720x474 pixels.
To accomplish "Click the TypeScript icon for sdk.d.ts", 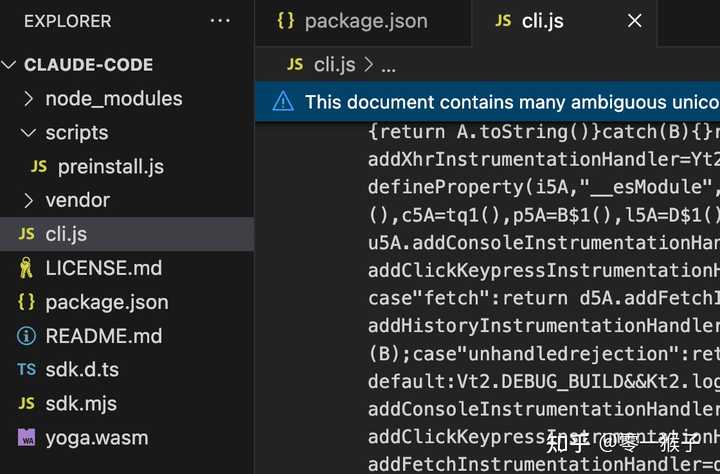I will [26, 370].
